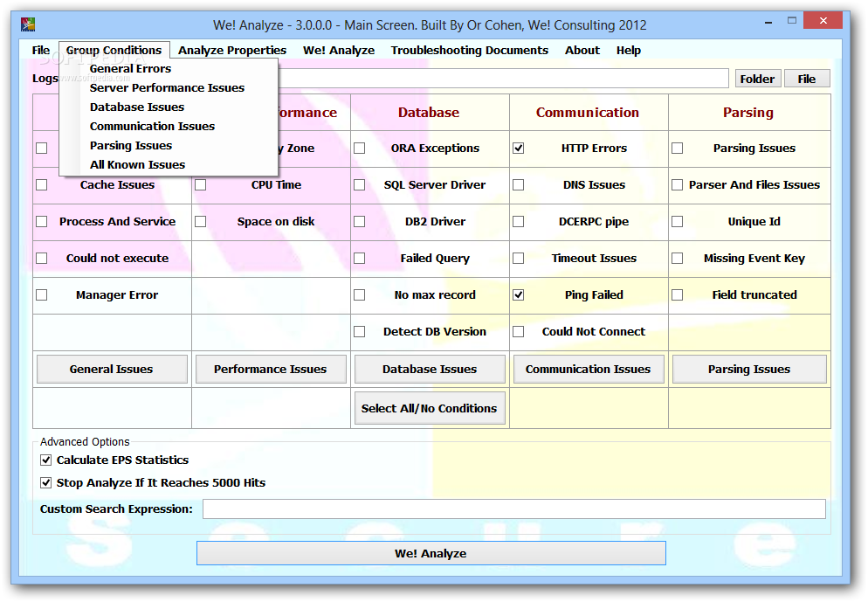Click the Communication Issues button below the grid
The height and width of the screenshot is (602, 868).
click(x=589, y=370)
